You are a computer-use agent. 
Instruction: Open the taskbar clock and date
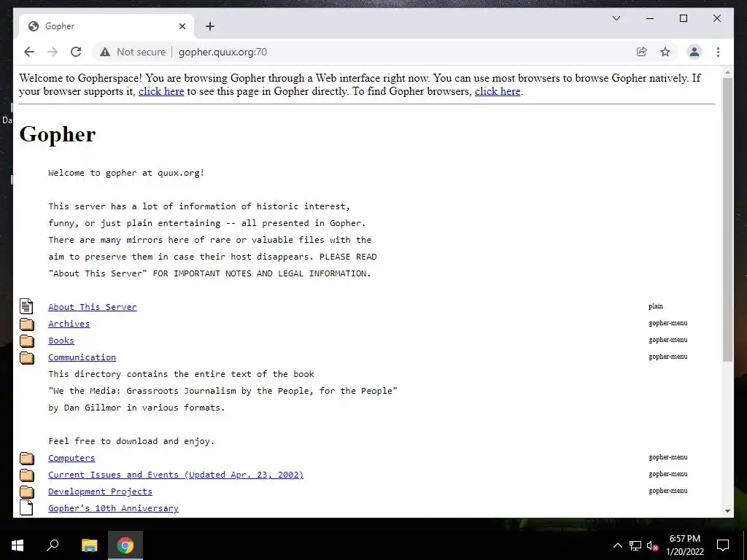pyautogui.click(x=684, y=545)
